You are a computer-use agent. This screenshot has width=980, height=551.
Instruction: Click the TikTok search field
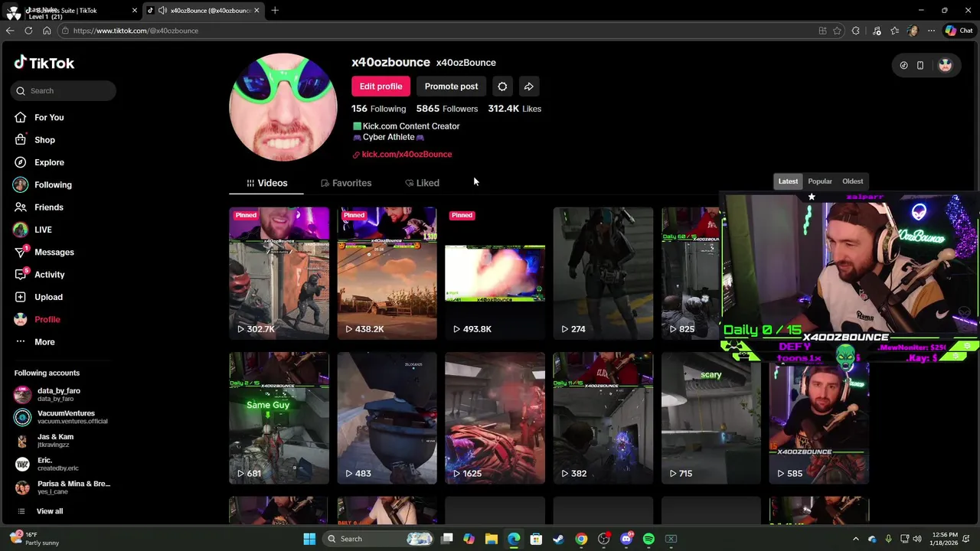(x=64, y=91)
